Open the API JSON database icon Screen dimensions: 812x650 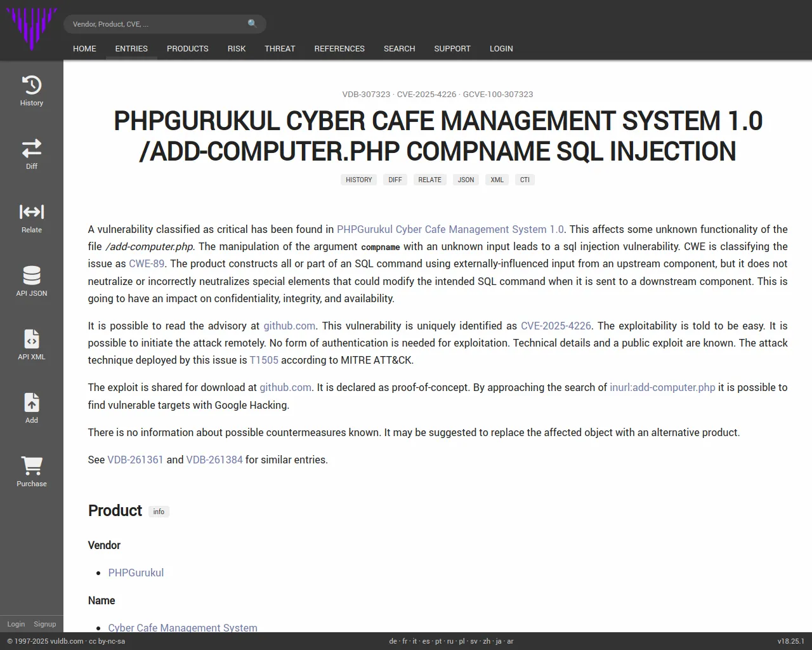(32, 275)
